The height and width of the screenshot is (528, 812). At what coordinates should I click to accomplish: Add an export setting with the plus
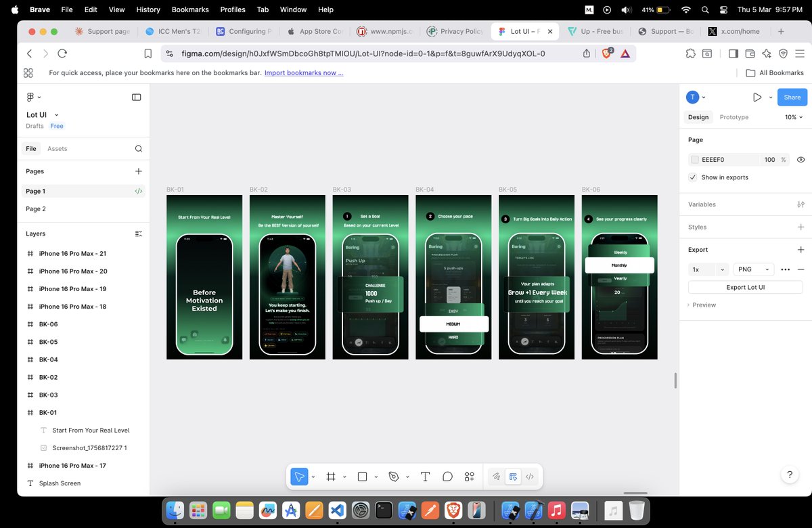tap(800, 250)
